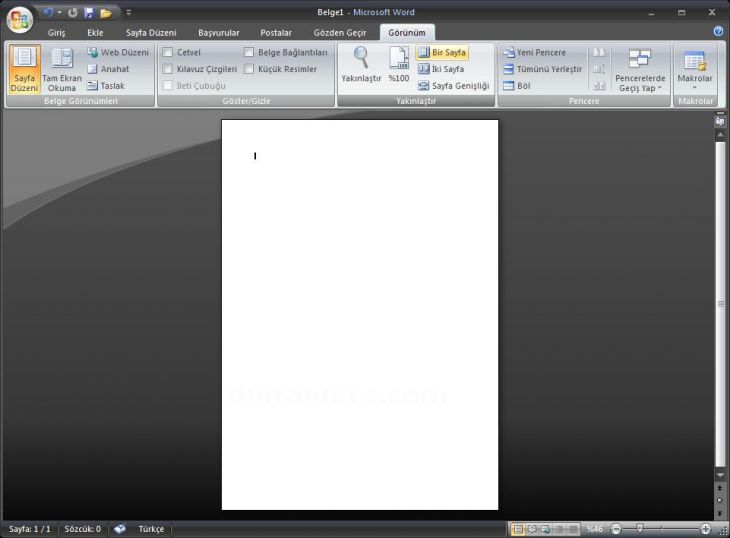Fit to Sayfa Genişliği
Screen dimensions: 730x538
pos(453,86)
